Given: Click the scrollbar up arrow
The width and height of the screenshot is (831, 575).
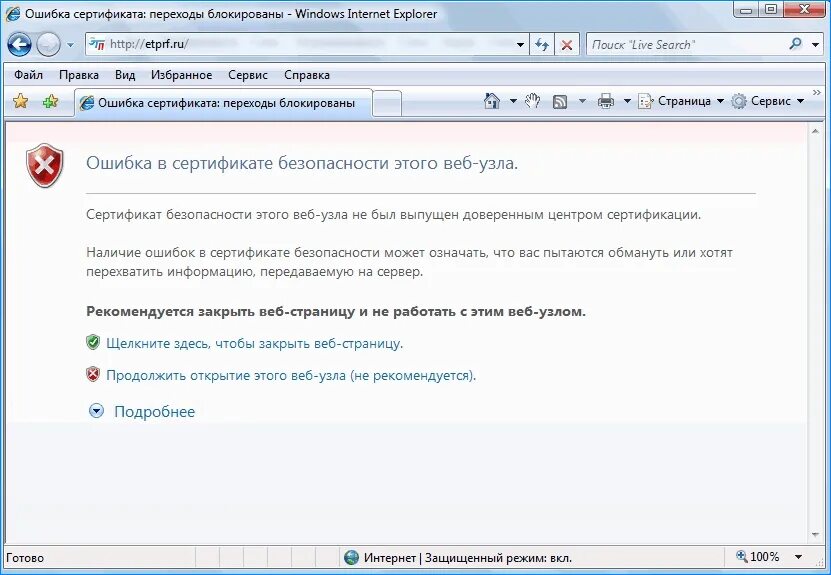Looking at the screenshot, I should tap(815, 131).
